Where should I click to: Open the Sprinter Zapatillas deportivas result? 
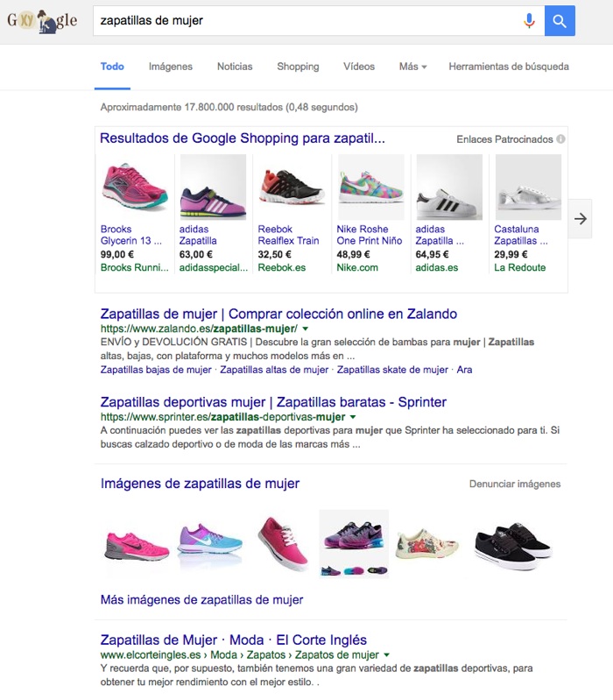click(x=273, y=402)
